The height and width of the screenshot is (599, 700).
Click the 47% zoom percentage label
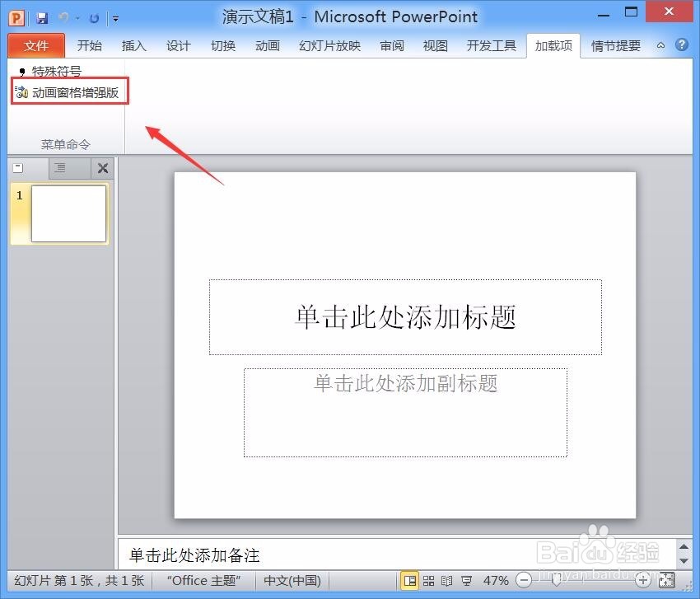[x=496, y=580]
